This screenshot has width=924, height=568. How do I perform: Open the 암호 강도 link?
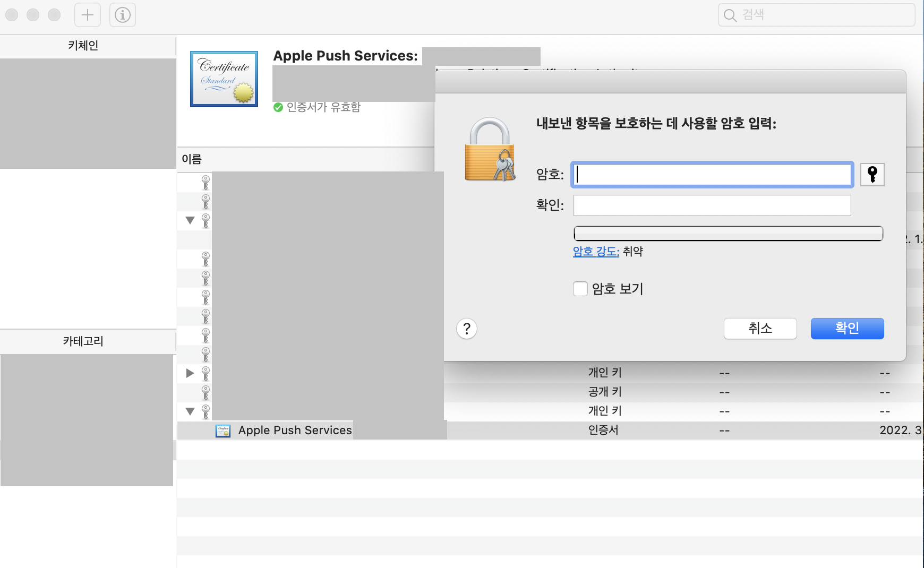596,252
